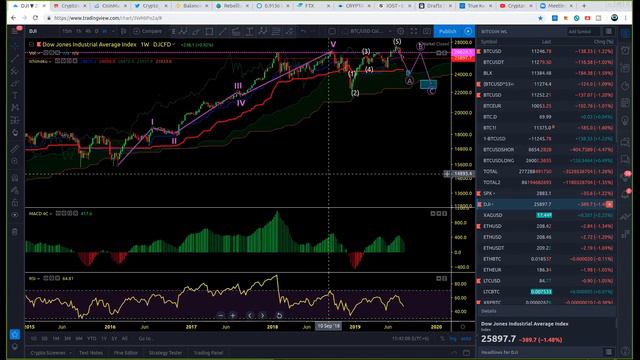Open active blue sidebar icon bottom-left
Image resolution: width=640 pixels, height=360 pixels.
point(15,334)
